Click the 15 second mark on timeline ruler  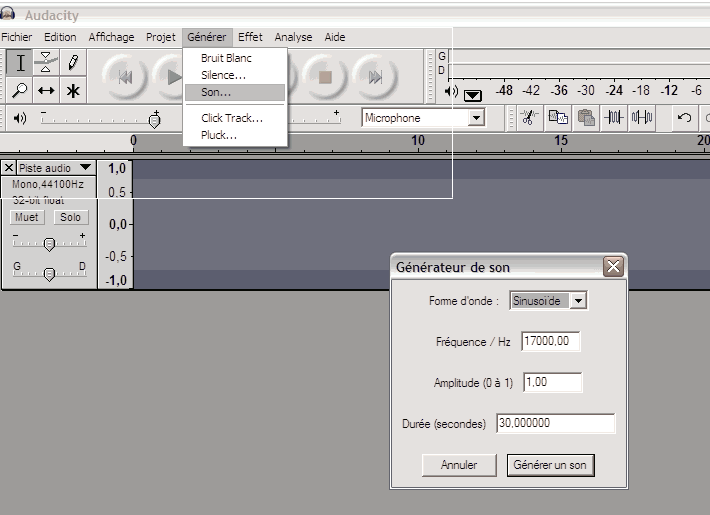pyautogui.click(x=561, y=141)
